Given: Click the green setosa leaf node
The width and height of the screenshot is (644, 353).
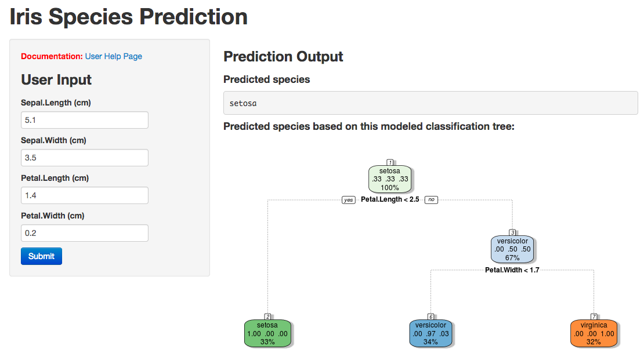Looking at the screenshot, I should [267, 333].
